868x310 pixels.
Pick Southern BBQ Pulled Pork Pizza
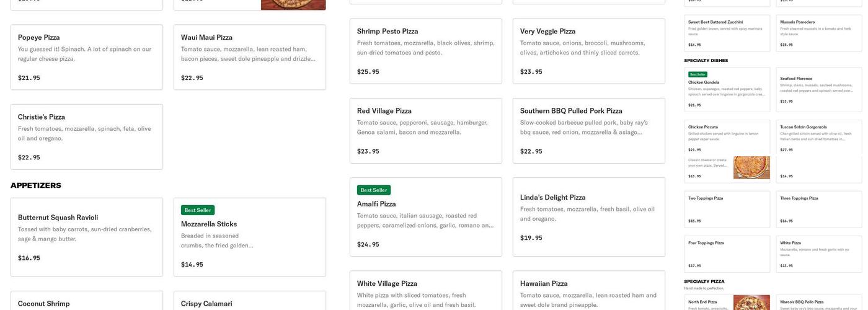click(588, 130)
